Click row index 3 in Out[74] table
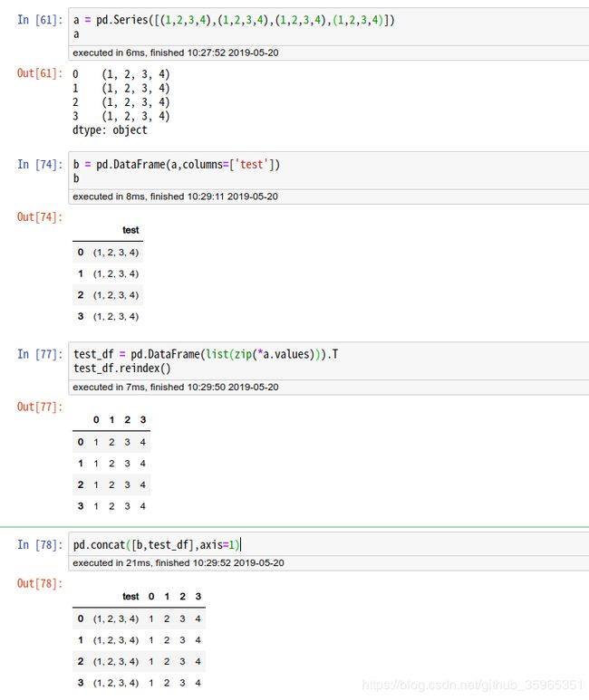Image resolution: width=589 pixels, height=700 pixels. (81, 317)
